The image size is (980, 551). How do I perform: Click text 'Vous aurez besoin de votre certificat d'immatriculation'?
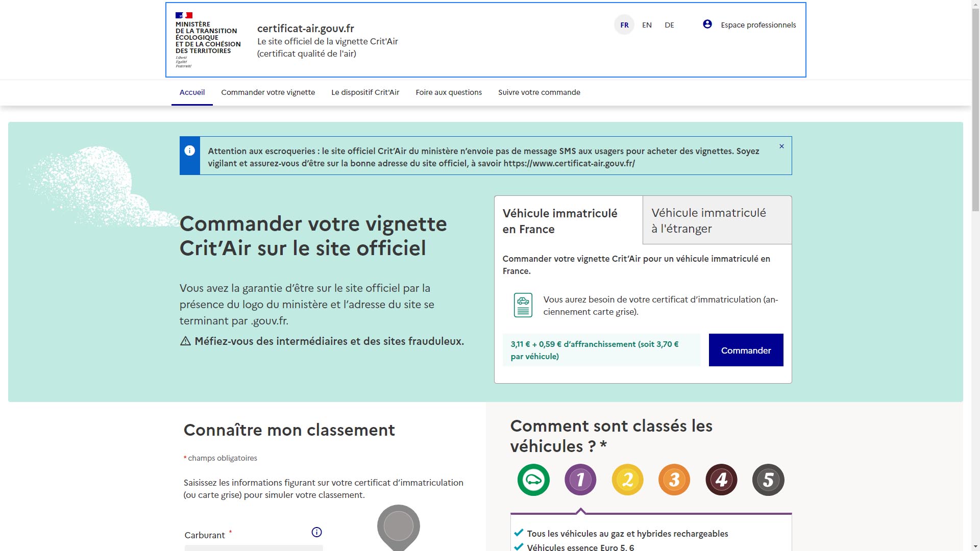click(x=660, y=305)
